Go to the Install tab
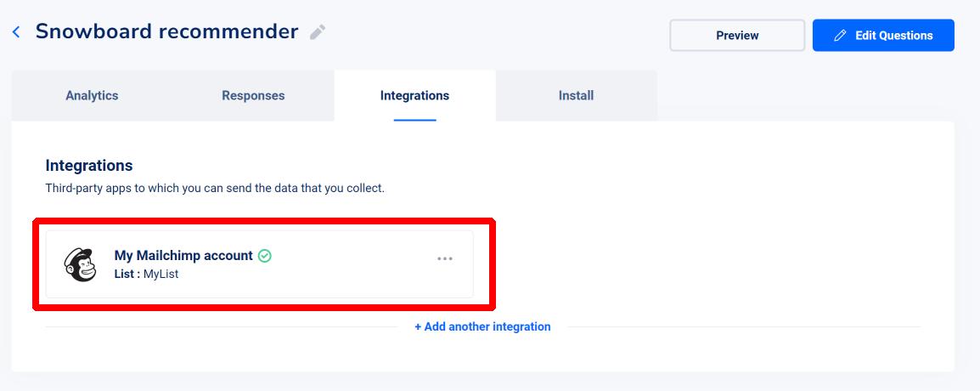The image size is (980, 391). [x=577, y=96]
